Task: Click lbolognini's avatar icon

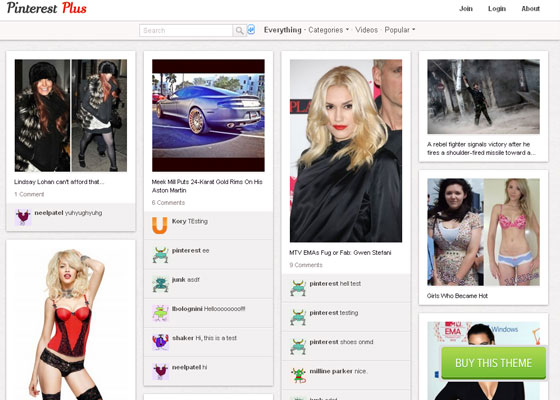Action: pos(160,313)
